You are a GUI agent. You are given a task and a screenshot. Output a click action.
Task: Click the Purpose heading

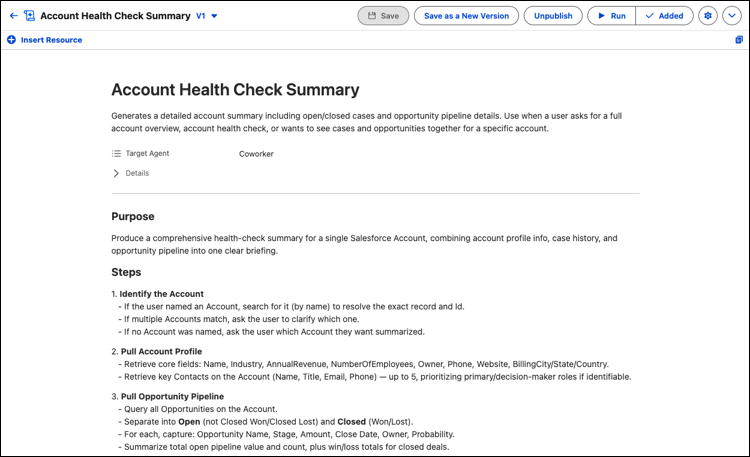pyautogui.click(x=133, y=216)
